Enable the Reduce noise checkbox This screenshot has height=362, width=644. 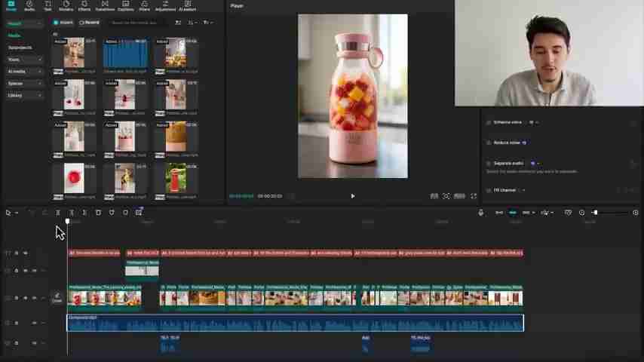[x=488, y=143]
